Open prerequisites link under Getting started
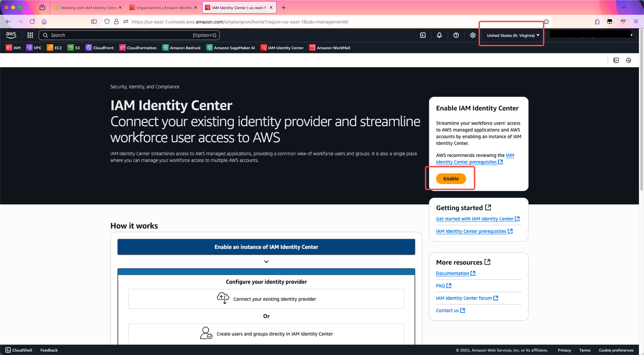 [474, 231]
